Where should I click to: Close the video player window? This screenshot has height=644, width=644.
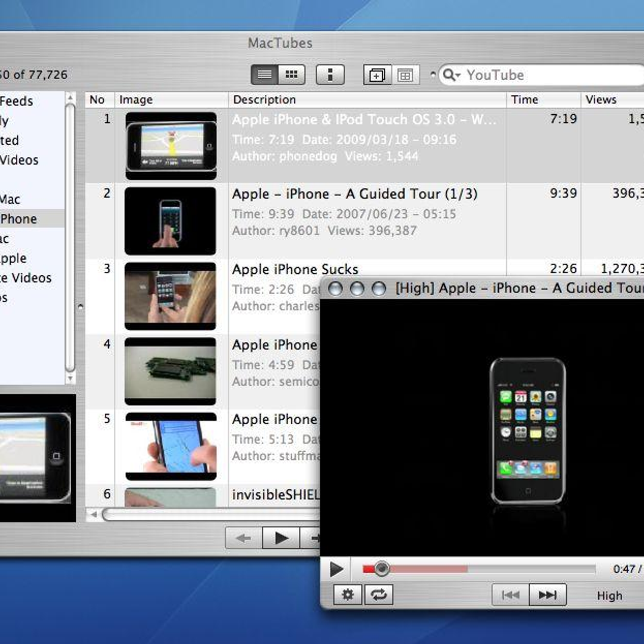tap(335, 288)
